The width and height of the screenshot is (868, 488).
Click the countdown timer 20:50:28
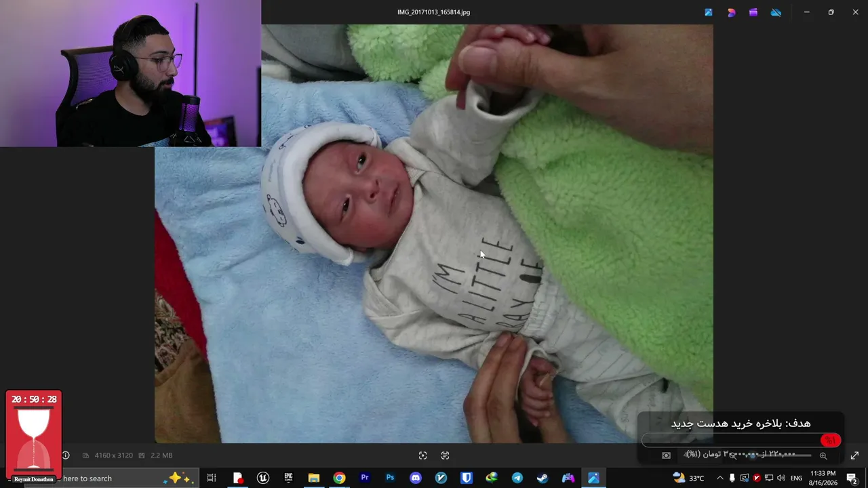[34, 399]
